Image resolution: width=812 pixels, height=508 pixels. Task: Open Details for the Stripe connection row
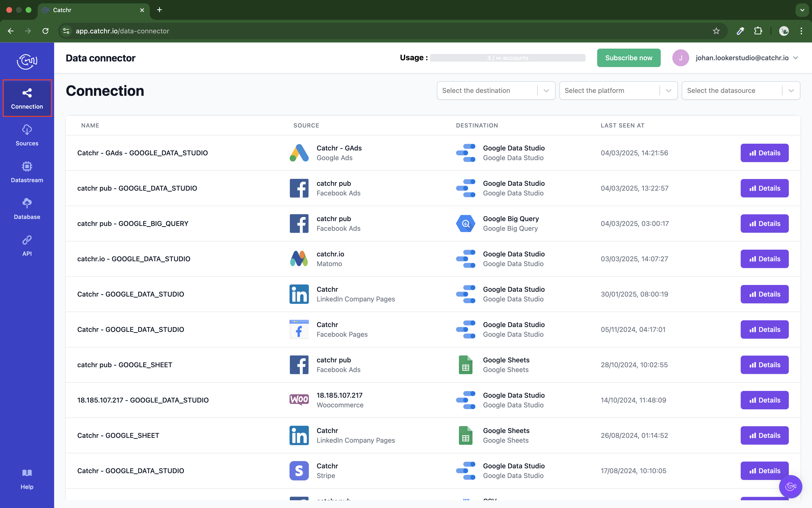pos(764,471)
